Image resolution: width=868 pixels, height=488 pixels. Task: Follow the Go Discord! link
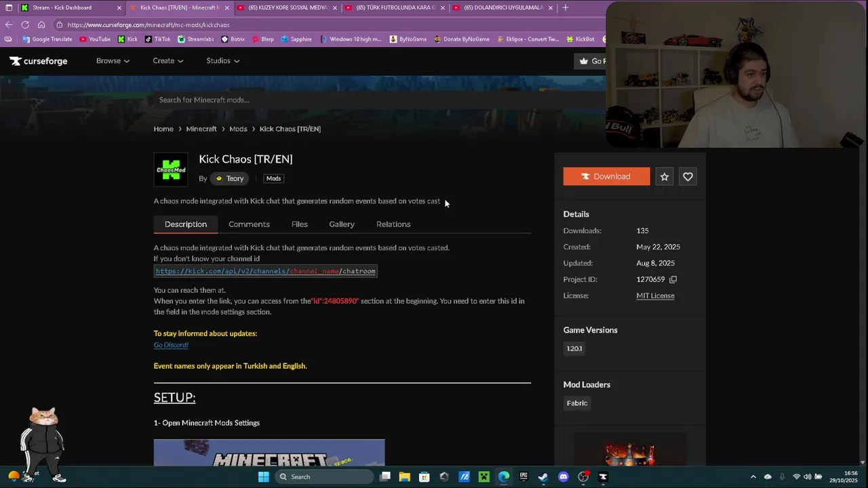pos(171,345)
